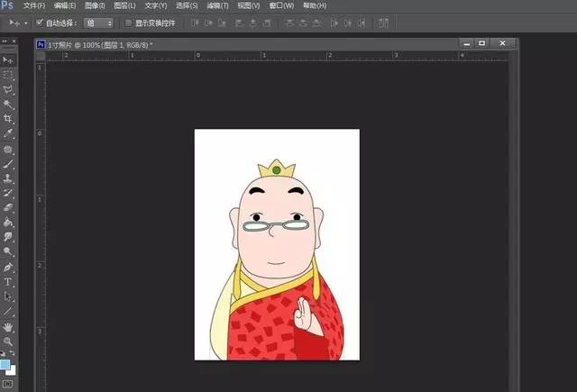Click align bottom edges icon
Screen dimensions: 577x392
pyautogui.click(x=222, y=23)
